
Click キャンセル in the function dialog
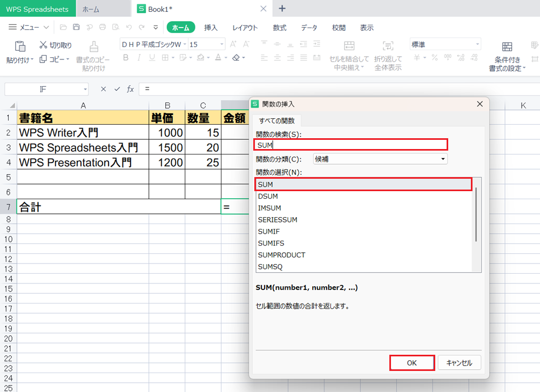click(459, 363)
